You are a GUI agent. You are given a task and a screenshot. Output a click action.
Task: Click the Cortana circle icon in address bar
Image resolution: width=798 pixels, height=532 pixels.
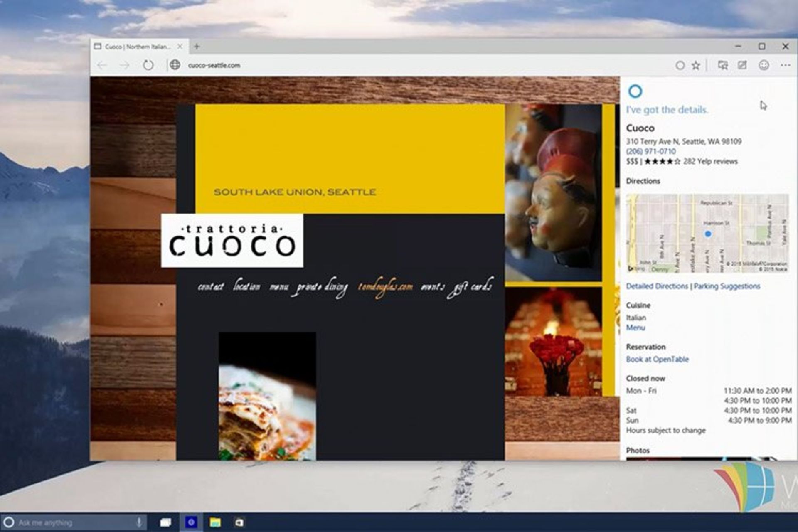pos(680,65)
